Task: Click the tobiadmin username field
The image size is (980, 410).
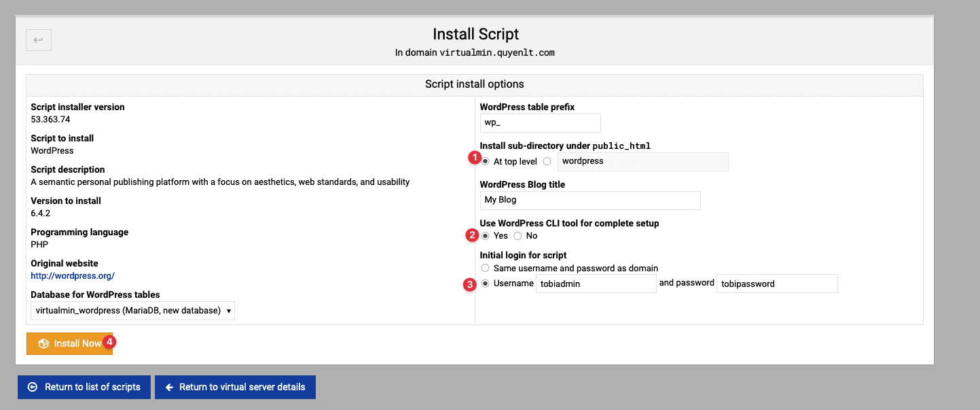Action: (596, 284)
